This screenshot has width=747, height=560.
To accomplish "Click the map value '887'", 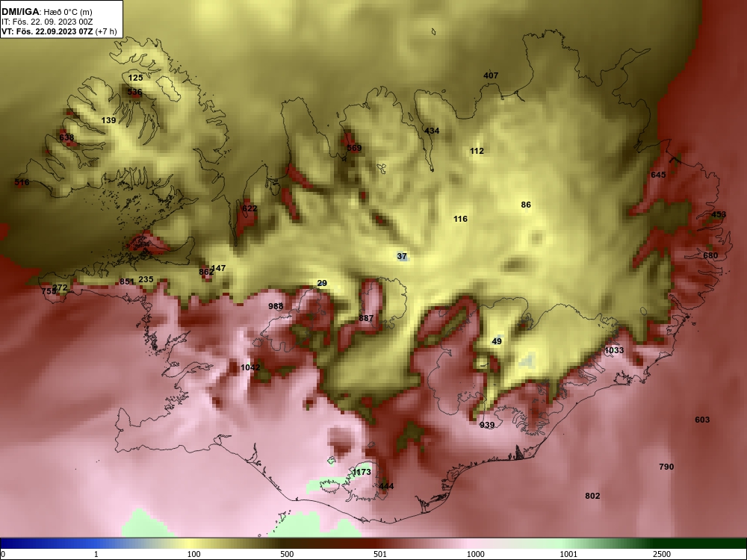I will pyautogui.click(x=366, y=318).
